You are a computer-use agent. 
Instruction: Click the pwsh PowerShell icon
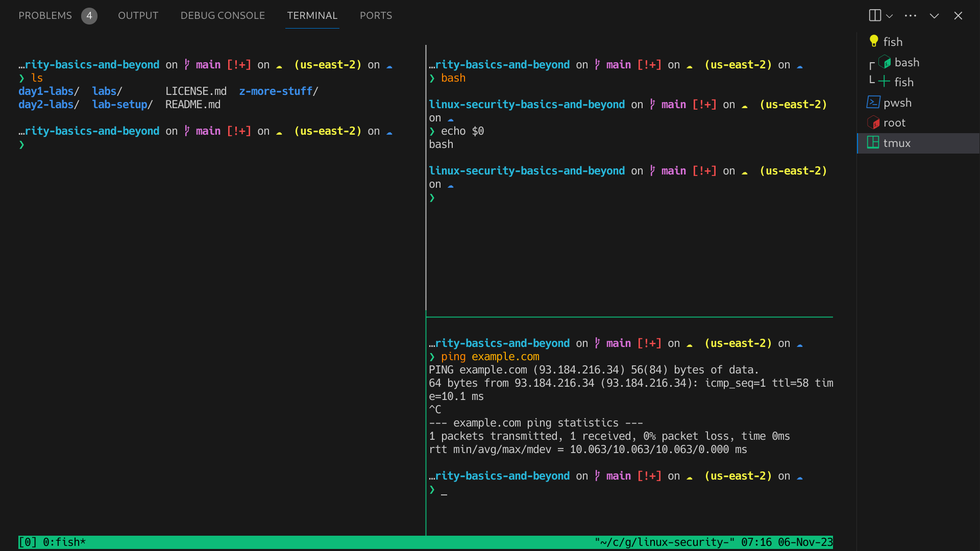873,103
